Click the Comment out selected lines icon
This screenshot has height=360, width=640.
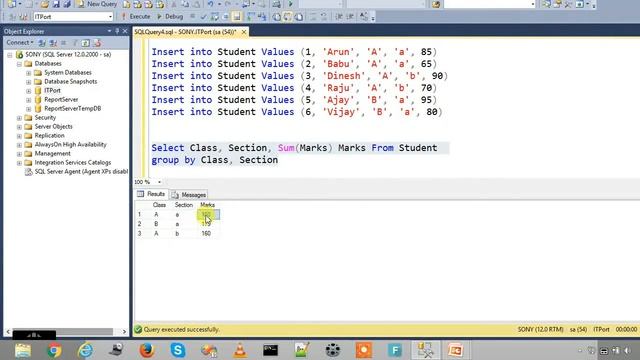coord(313,17)
